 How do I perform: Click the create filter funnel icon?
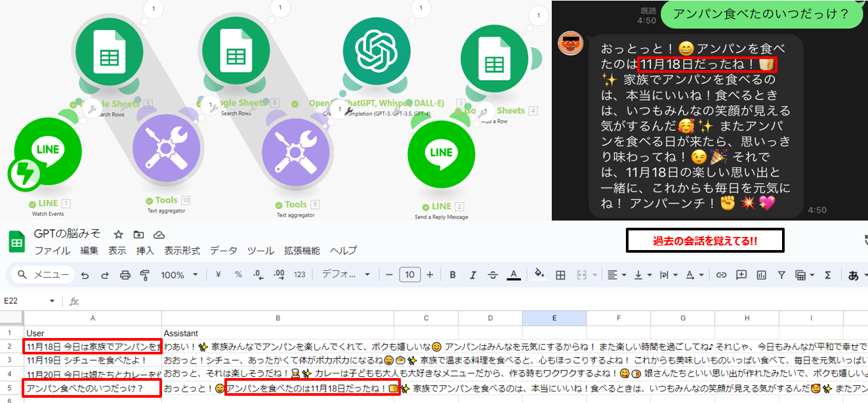[x=781, y=275]
